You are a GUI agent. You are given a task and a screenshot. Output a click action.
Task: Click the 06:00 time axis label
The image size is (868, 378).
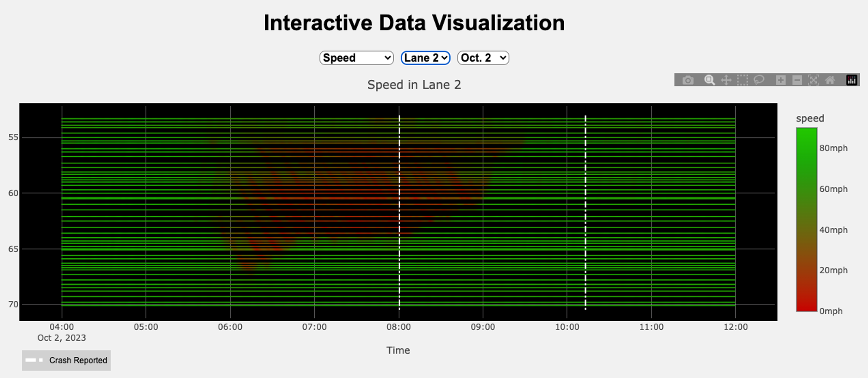[230, 327]
